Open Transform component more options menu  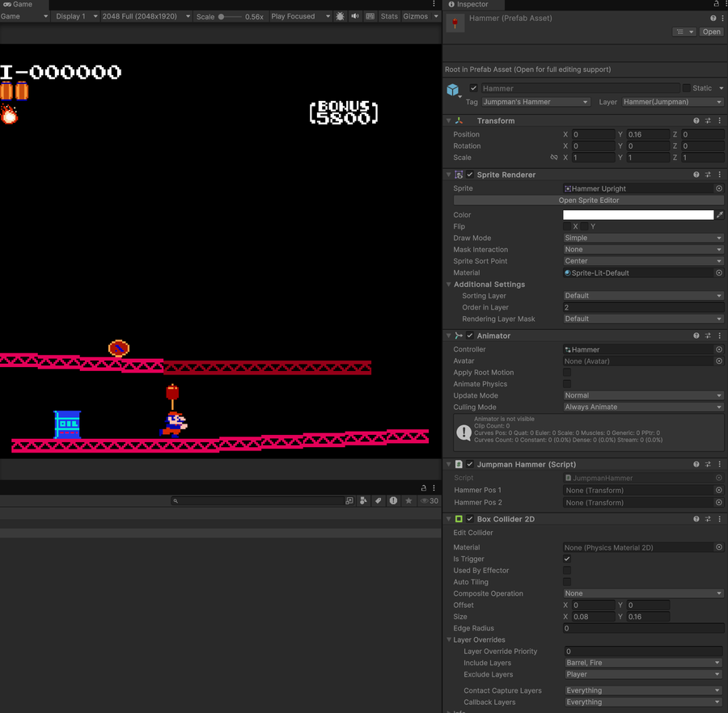tap(720, 120)
